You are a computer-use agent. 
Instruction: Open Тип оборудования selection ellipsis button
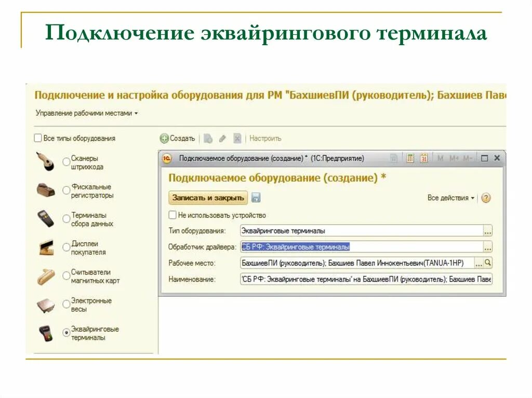tap(487, 231)
